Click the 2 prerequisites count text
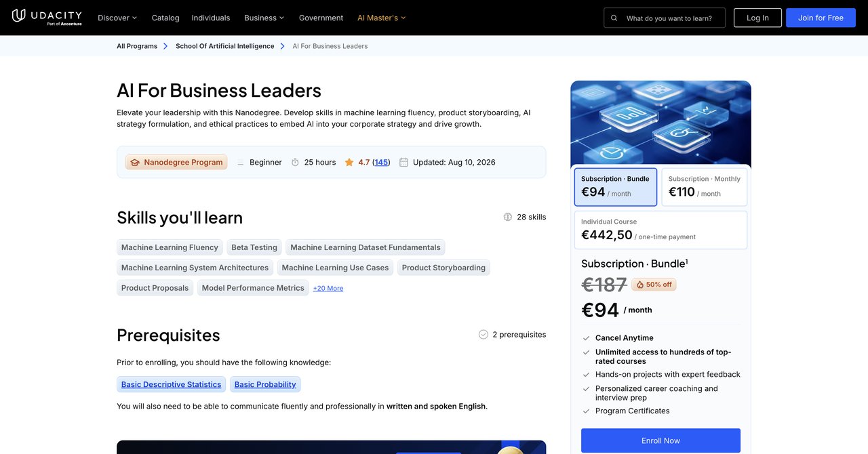868x454 pixels. coord(519,335)
